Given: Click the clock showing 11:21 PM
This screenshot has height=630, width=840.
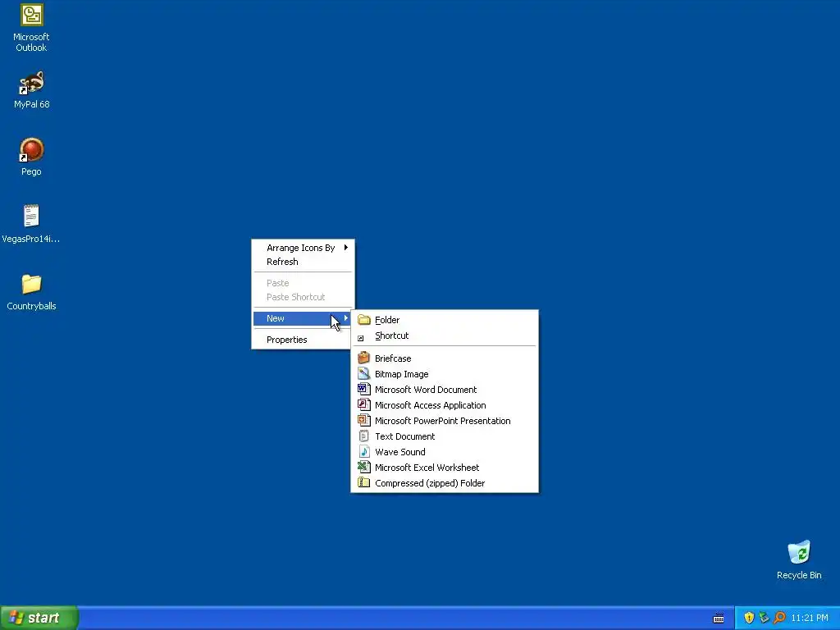Looking at the screenshot, I should click(810, 618).
